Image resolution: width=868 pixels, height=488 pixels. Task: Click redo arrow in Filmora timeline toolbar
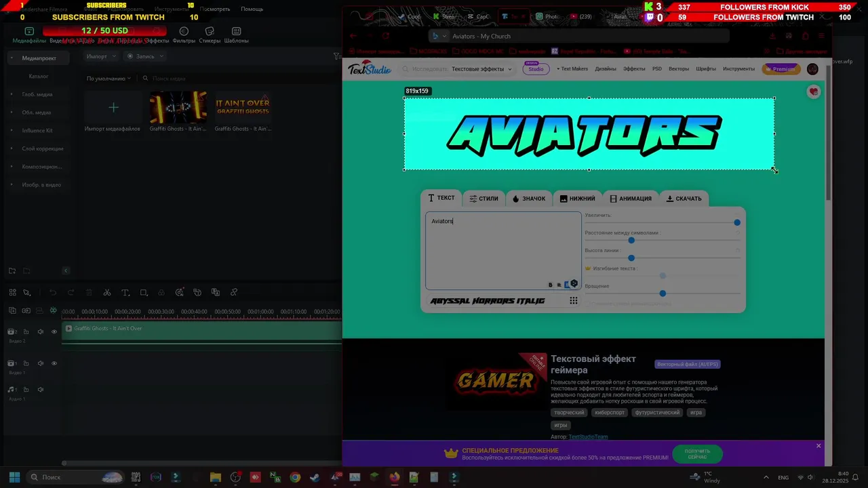tap(71, 293)
